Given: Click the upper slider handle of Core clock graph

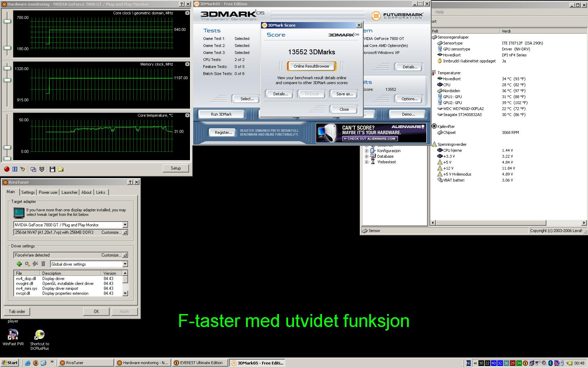Looking at the screenshot, I should click(x=7, y=21).
